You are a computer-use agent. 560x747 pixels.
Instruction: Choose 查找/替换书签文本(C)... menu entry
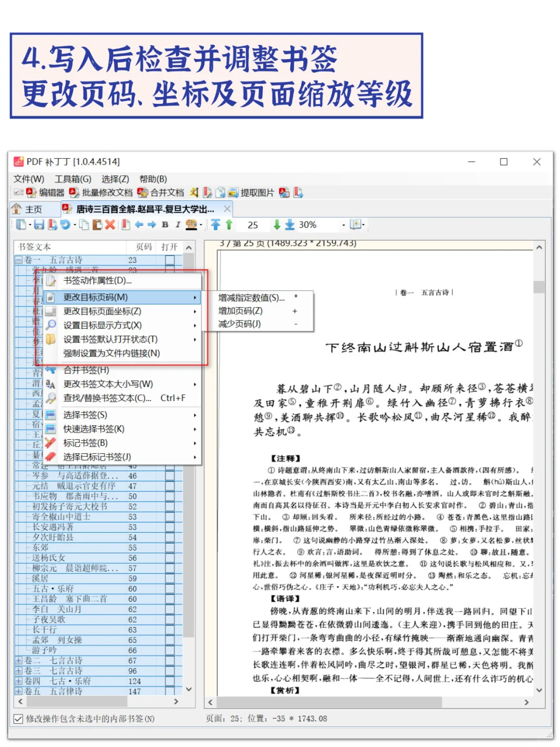[x=122, y=398]
